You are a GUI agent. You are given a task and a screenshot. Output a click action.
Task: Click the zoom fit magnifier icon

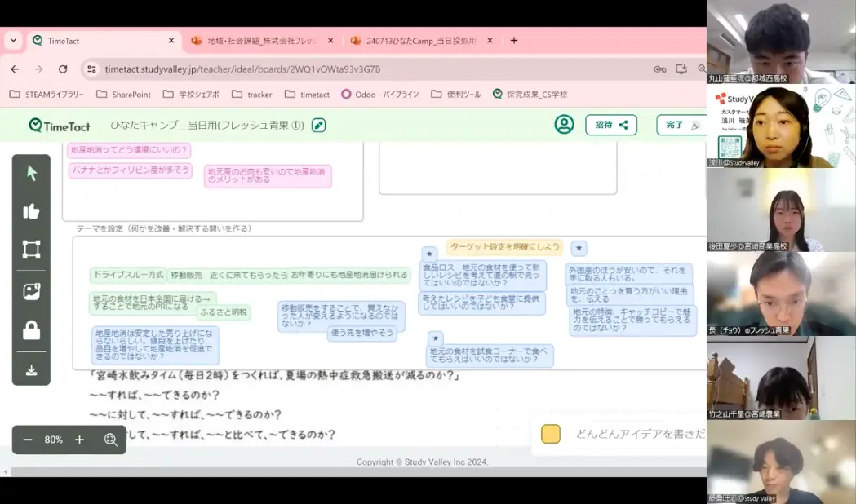click(x=111, y=440)
